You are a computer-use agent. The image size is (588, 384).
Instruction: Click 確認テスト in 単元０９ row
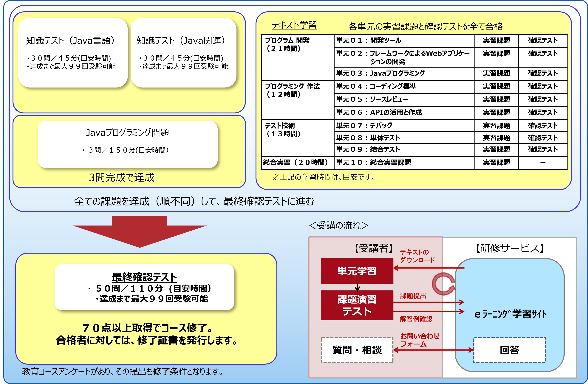(x=543, y=150)
